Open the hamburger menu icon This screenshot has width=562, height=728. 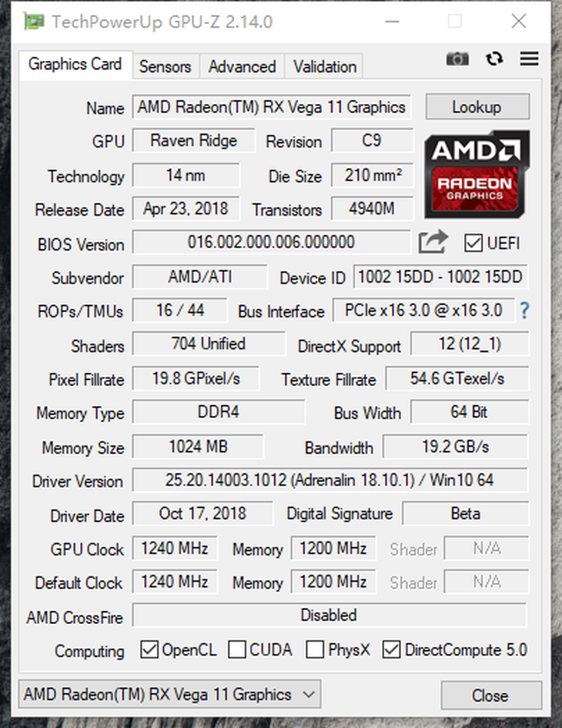[529, 59]
